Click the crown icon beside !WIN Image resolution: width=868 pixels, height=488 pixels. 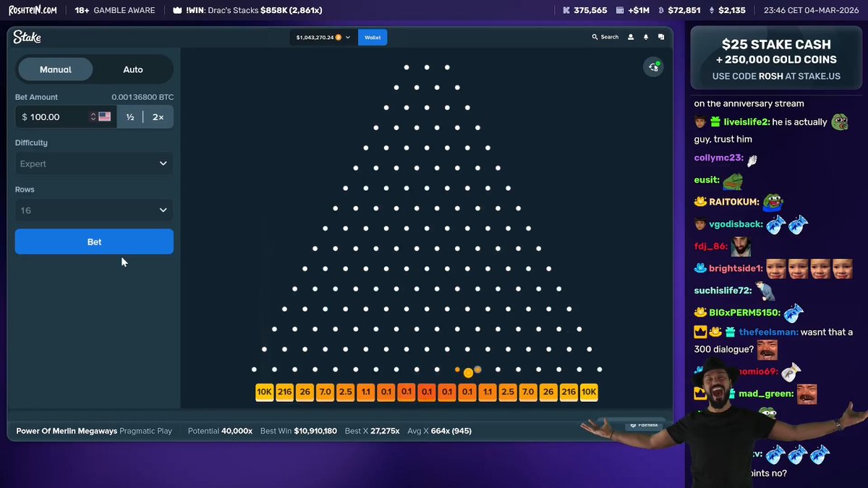click(177, 10)
